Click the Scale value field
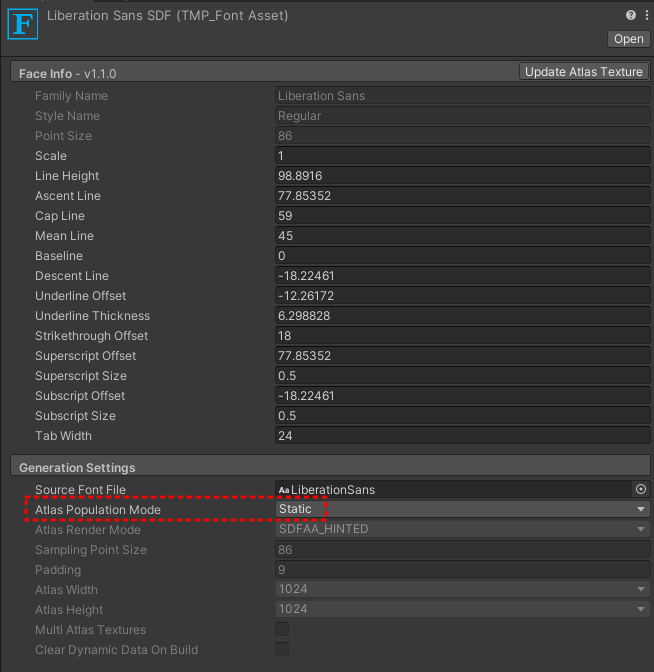This screenshot has height=672, width=654. (x=462, y=156)
